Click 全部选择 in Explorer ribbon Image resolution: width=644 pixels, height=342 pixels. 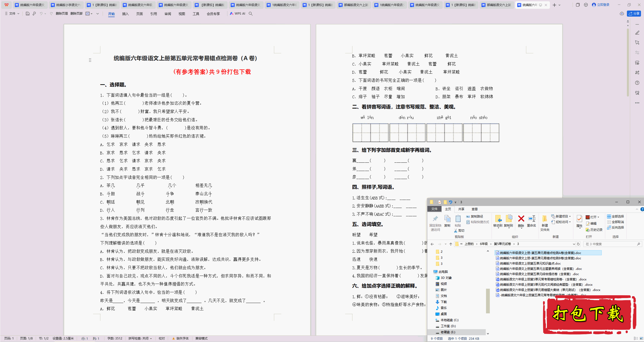coord(615,217)
